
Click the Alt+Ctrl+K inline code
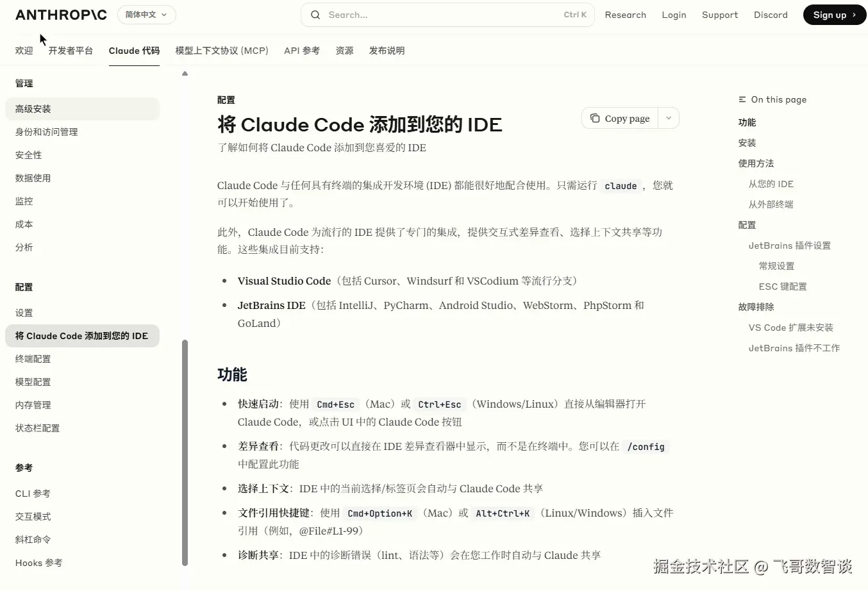(503, 513)
